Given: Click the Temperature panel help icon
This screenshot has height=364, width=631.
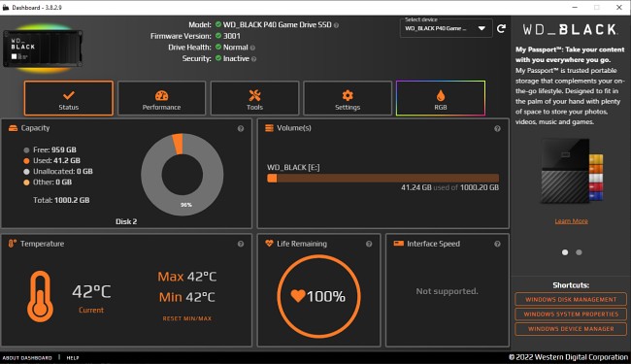Looking at the screenshot, I should click(241, 244).
